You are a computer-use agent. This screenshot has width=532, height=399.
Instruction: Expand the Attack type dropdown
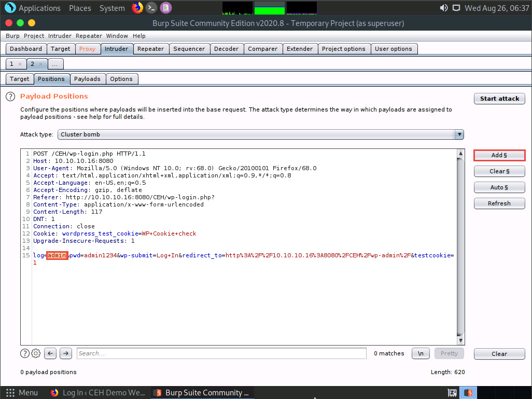(x=459, y=134)
